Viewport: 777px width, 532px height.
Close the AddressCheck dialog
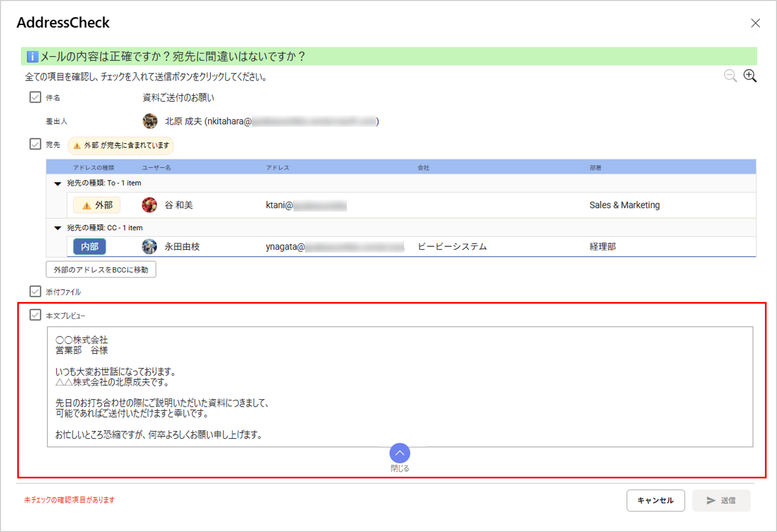pos(756,23)
